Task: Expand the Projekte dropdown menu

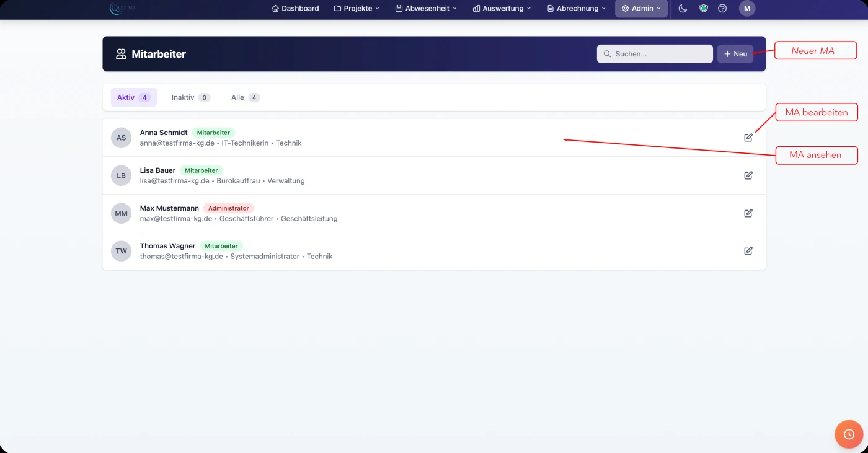Action: [356, 9]
